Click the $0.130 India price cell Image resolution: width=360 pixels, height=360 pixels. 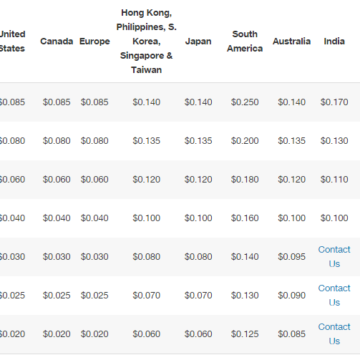[334, 141]
